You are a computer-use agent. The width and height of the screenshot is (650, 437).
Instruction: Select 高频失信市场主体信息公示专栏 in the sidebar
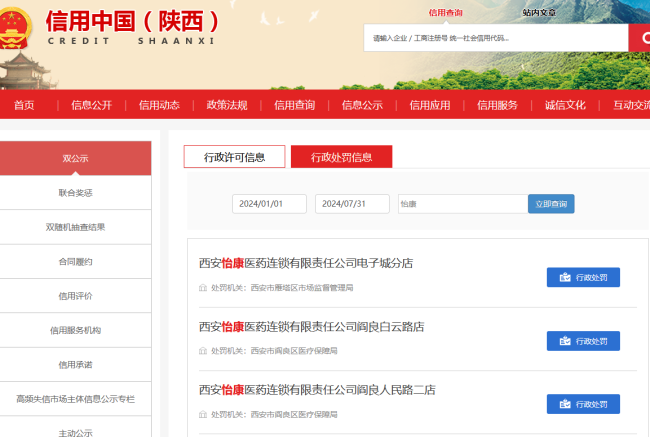pyautogui.click(x=75, y=399)
